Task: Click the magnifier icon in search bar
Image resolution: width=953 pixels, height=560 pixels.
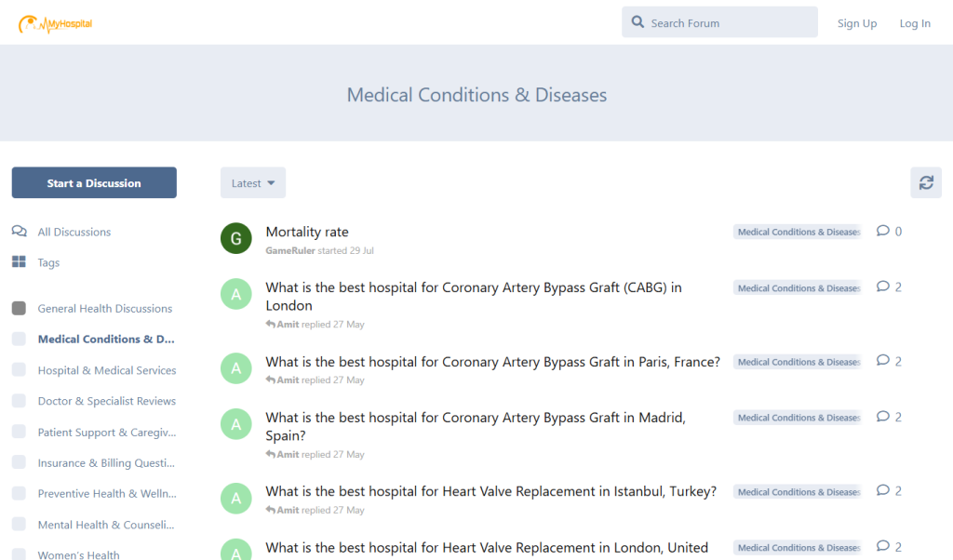Action: (638, 22)
